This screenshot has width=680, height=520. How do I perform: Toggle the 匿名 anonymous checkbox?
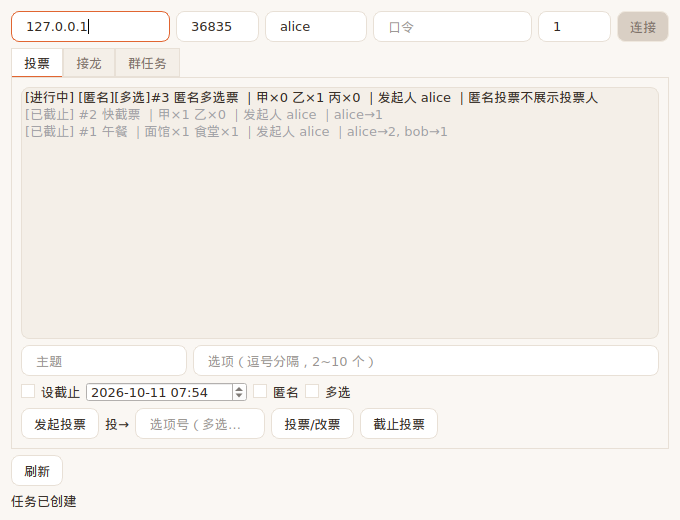(x=260, y=391)
